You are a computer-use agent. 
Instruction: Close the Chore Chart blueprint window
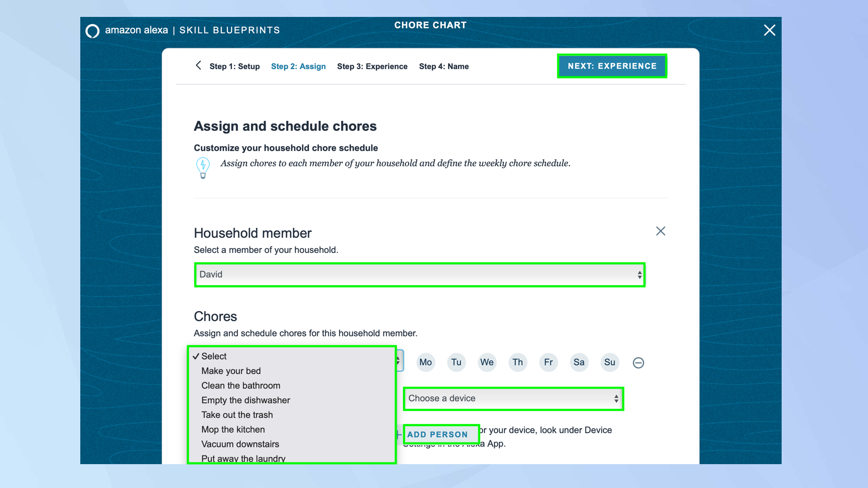pos(769,30)
